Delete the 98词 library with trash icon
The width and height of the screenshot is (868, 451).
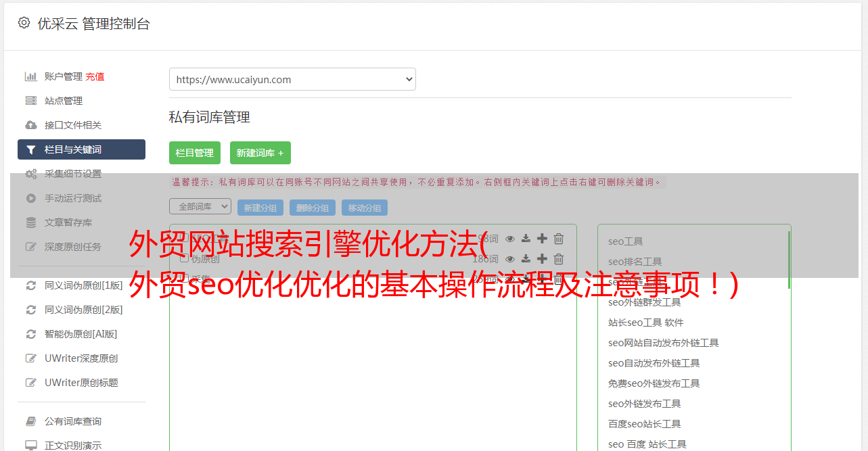[559, 239]
